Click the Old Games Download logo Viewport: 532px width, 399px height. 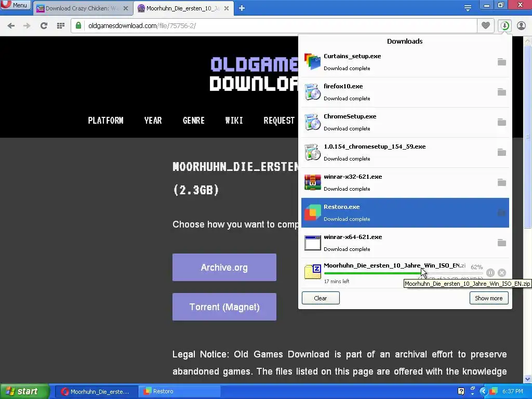[x=254, y=74]
